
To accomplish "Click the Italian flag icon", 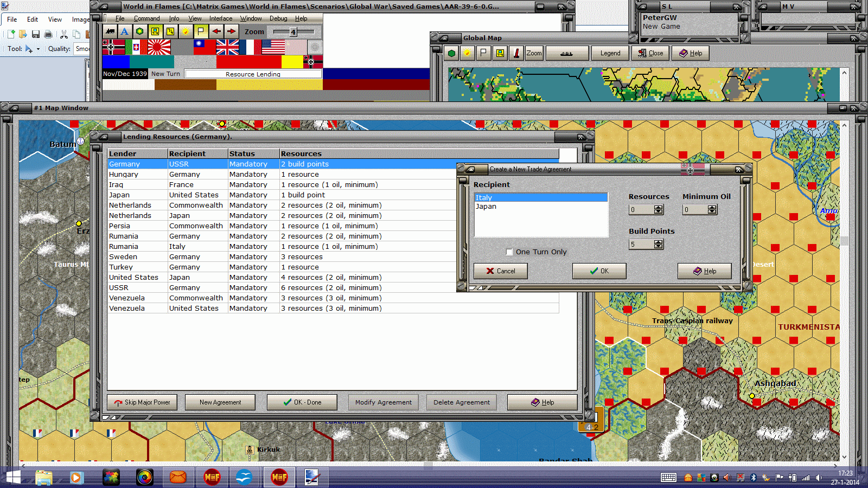I will coord(136,47).
